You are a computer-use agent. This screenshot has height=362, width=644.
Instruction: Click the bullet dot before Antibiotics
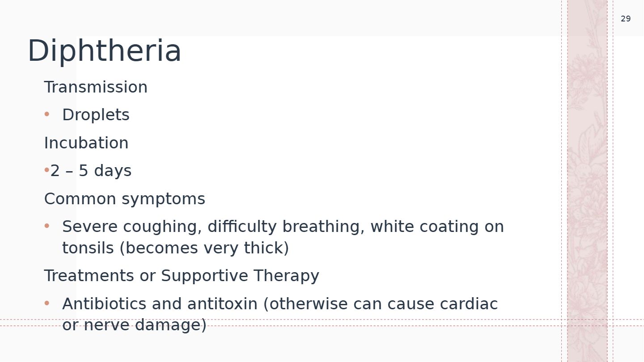47,303
